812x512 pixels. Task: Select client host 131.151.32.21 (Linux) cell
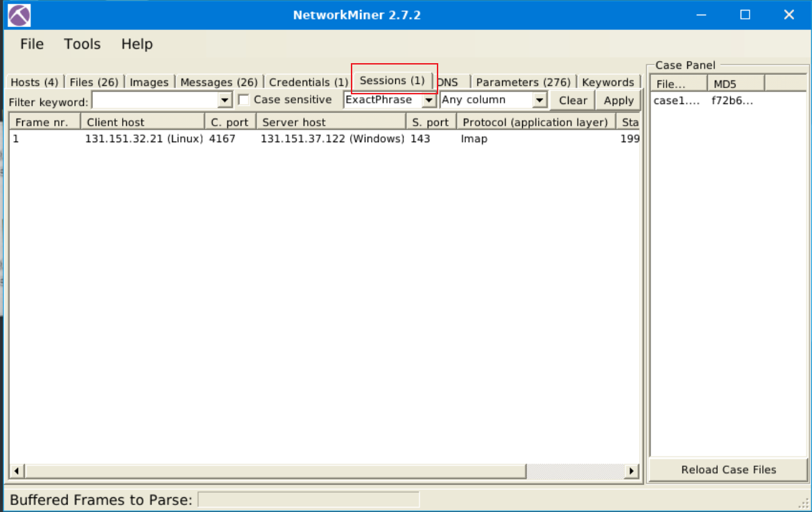pos(144,139)
